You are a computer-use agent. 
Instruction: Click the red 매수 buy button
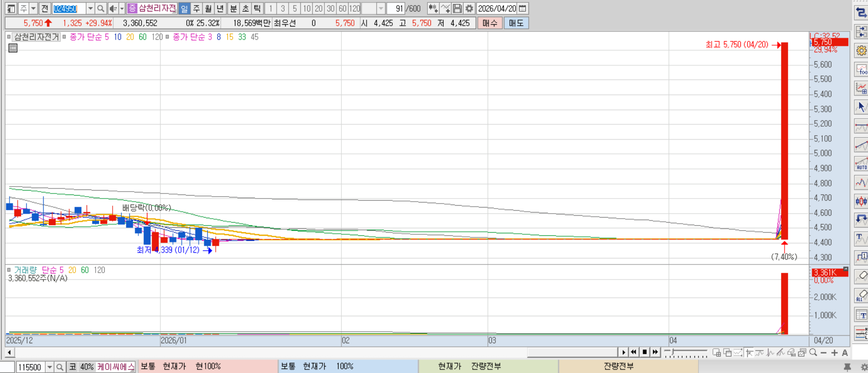pos(489,23)
